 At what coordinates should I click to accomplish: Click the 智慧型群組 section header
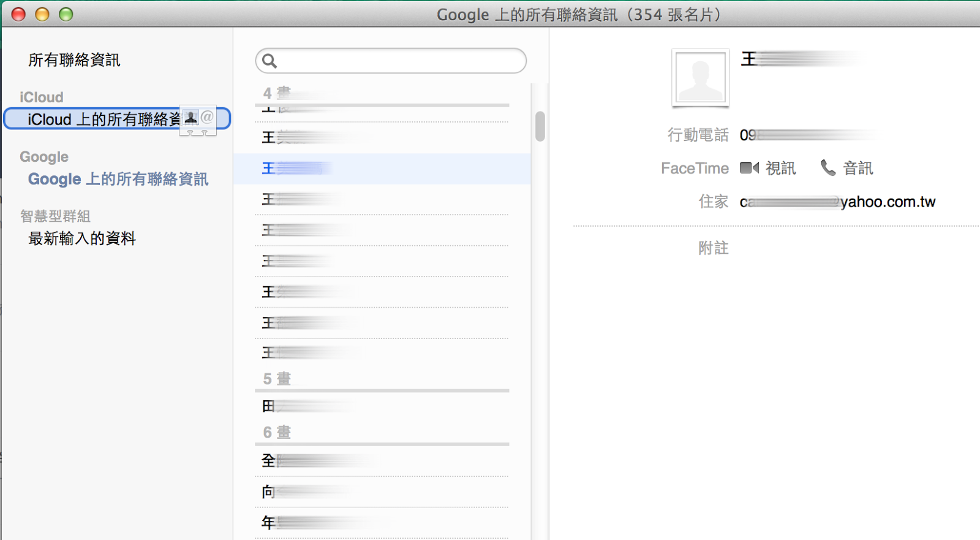pos(55,216)
